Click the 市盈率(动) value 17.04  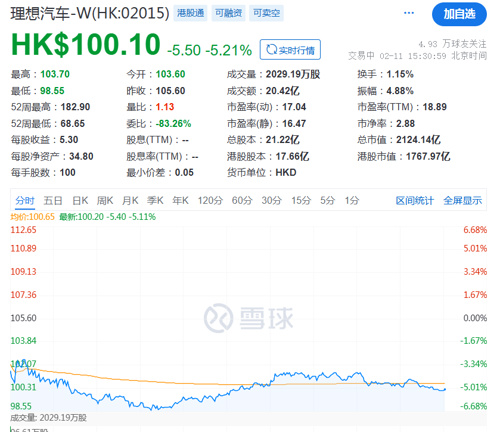pyautogui.click(x=294, y=107)
